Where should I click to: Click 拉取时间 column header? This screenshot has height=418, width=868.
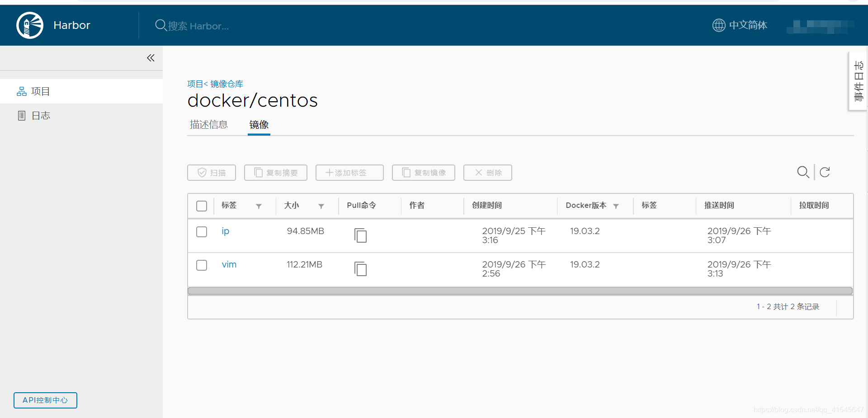click(814, 205)
